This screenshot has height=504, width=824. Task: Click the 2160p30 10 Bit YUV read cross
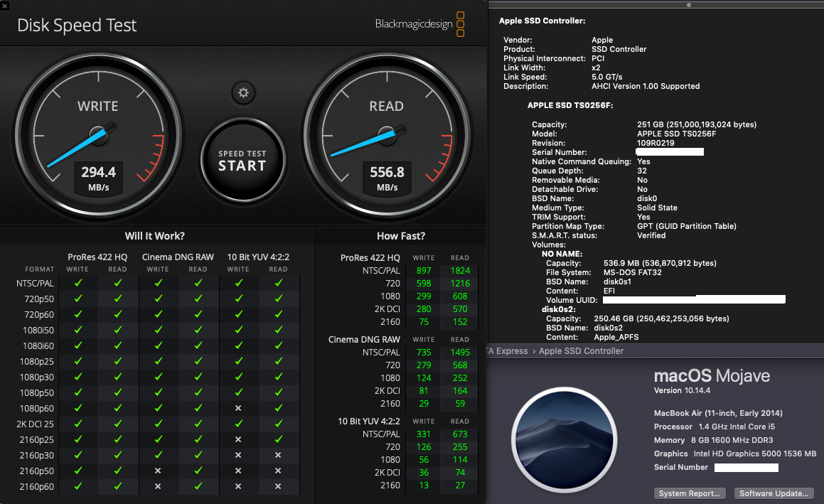click(x=278, y=455)
